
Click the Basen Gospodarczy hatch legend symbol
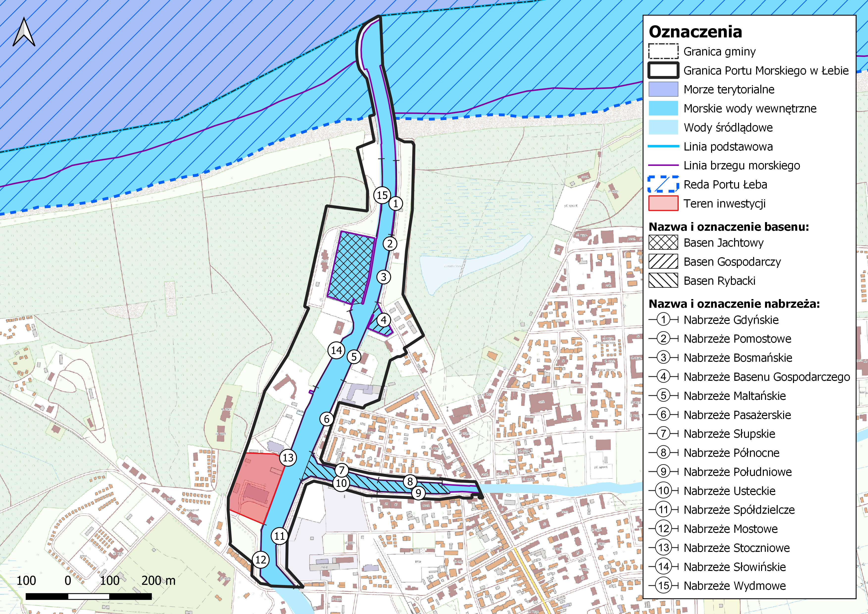tap(664, 261)
